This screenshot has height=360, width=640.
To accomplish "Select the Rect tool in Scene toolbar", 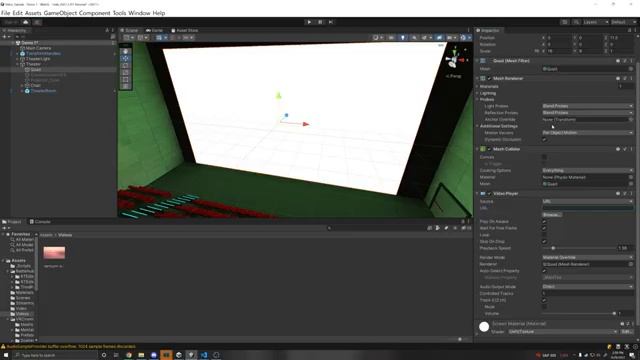I will 125,79.
